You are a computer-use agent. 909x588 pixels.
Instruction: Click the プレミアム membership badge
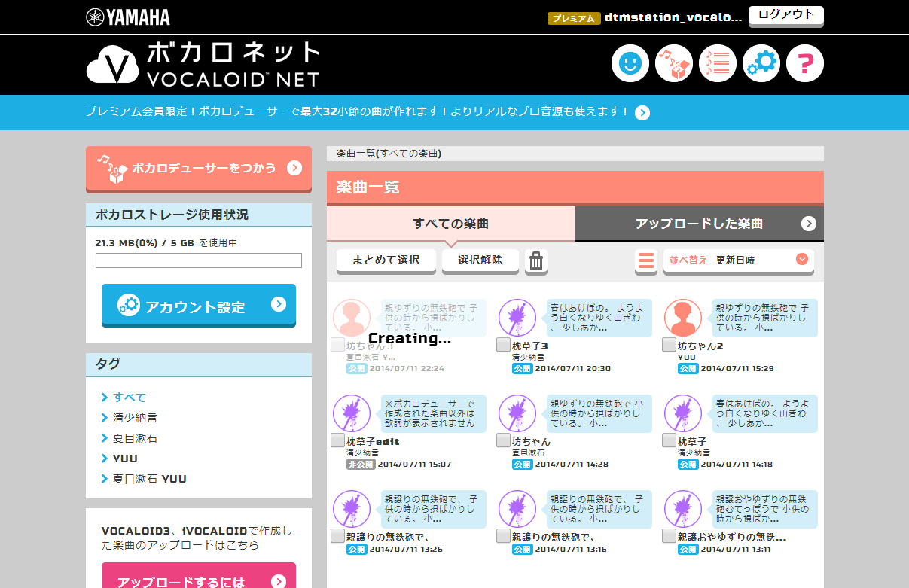[x=574, y=18]
